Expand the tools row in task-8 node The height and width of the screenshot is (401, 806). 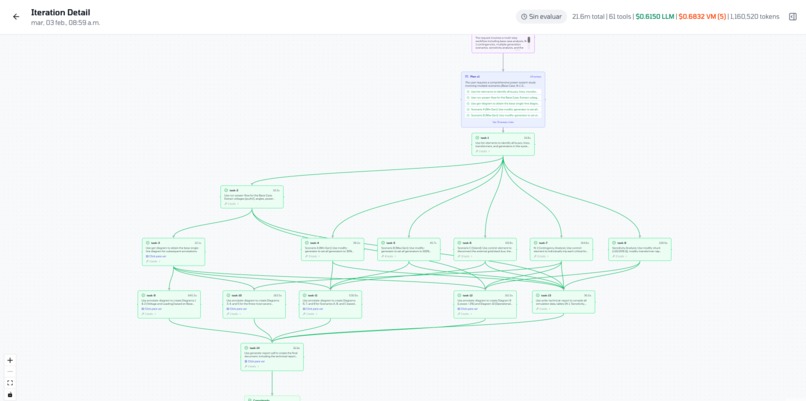pos(618,256)
